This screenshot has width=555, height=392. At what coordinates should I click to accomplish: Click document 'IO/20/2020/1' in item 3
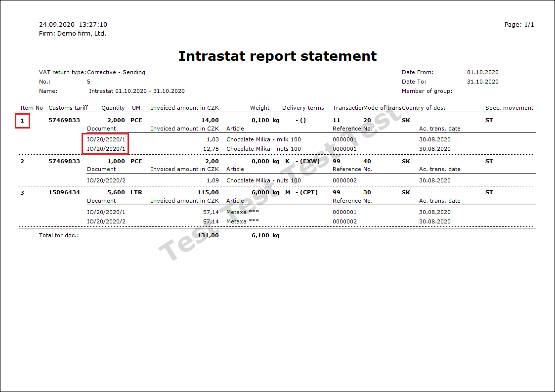click(x=106, y=212)
